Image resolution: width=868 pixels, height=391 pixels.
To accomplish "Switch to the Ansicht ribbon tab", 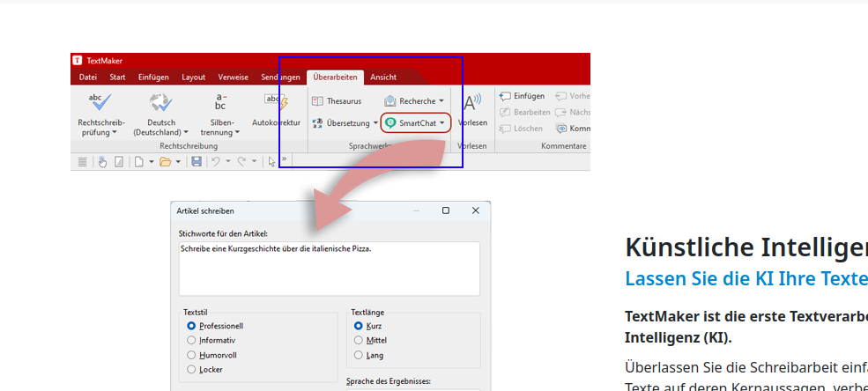I will point(382,77).
